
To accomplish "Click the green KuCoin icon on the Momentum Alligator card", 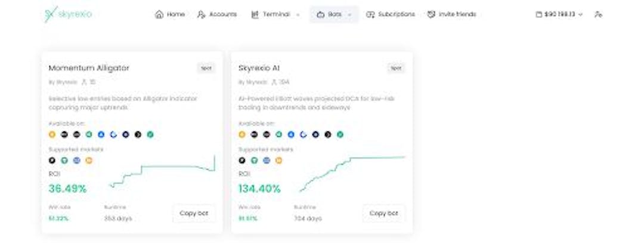I will click(89, 134).
